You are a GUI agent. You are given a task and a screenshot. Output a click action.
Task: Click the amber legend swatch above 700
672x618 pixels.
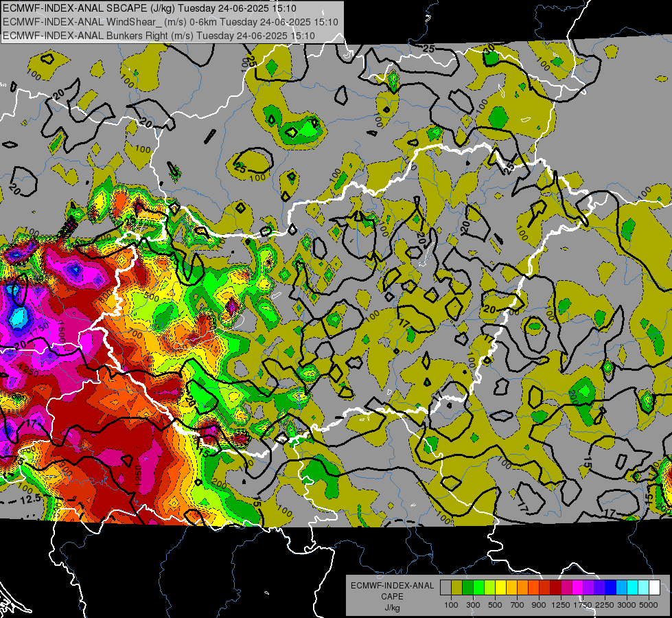point(511,588)
